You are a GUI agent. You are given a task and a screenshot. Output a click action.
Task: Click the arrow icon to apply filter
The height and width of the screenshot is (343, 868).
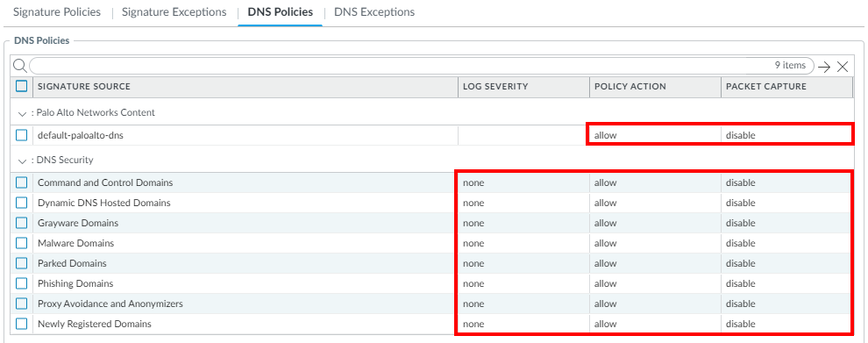click(824, 67)
